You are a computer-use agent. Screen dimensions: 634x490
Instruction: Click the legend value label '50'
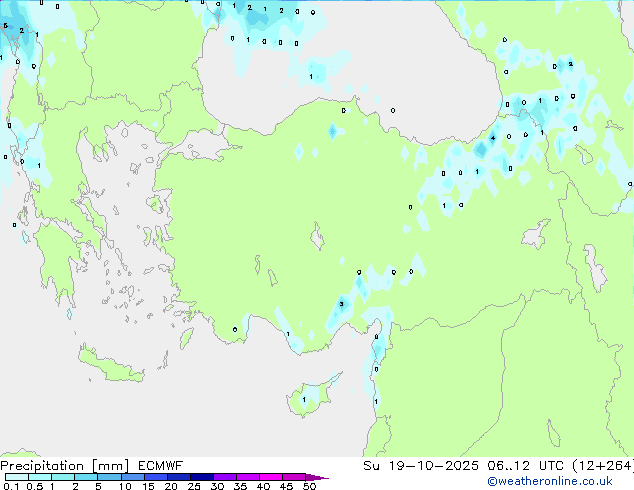tap(309, 486)
